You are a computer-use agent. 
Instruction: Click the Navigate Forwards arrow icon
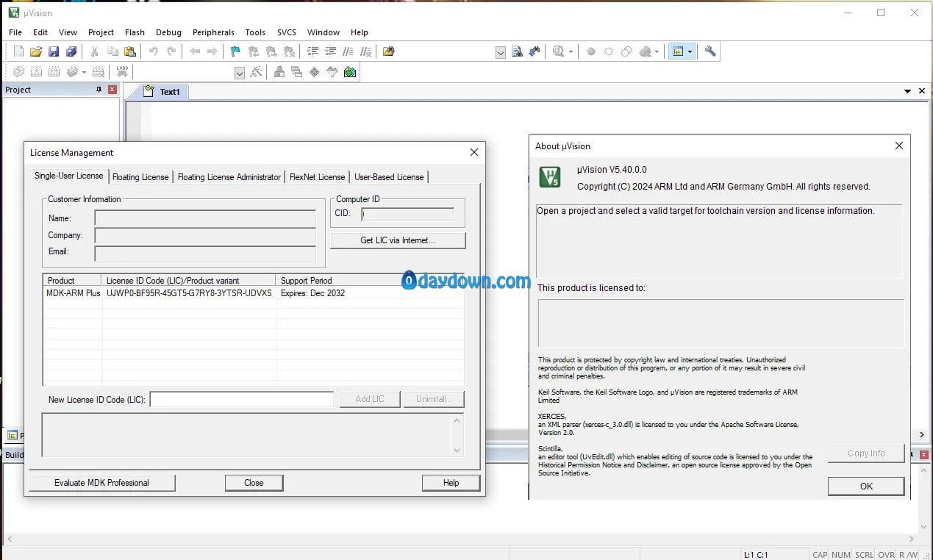pos(212,51)
